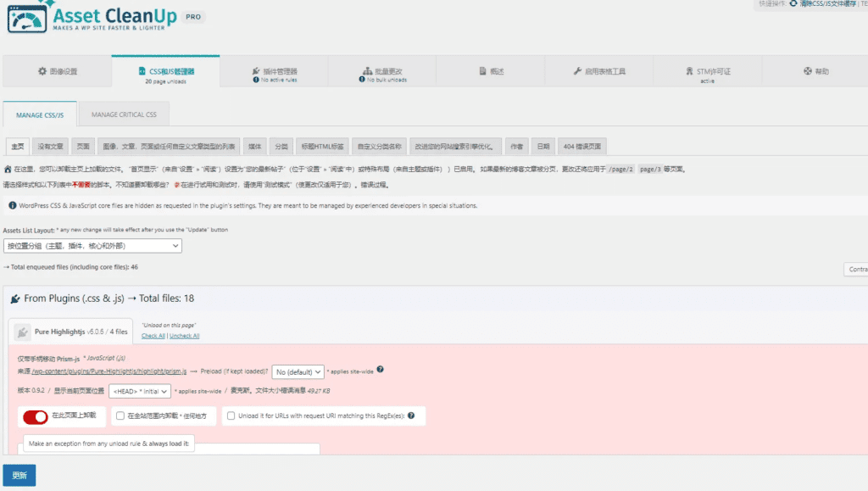Click the PRO badge next to logo
The width and height of the screenshot is (868, 491).
[193, 17]
